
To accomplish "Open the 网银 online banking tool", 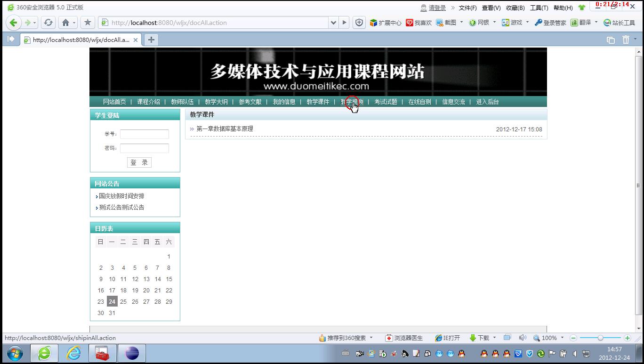I will coord(479,23).
